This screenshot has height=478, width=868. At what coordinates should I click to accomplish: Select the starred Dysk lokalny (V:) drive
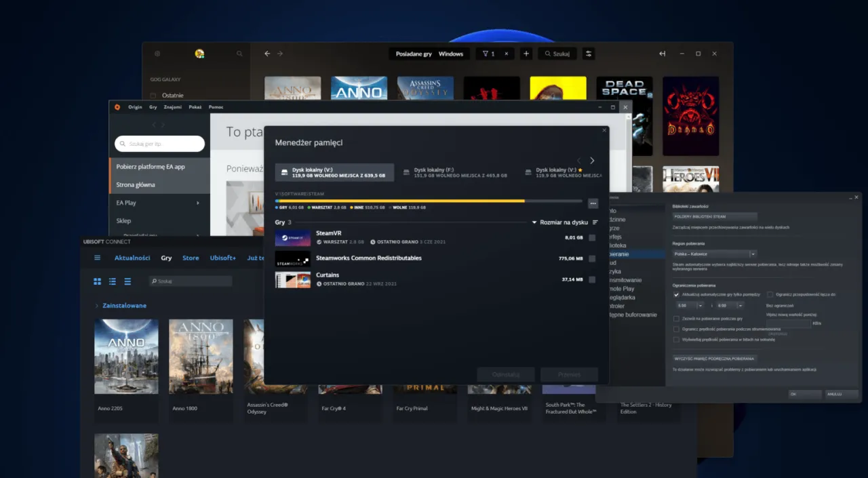pos(564,172)
